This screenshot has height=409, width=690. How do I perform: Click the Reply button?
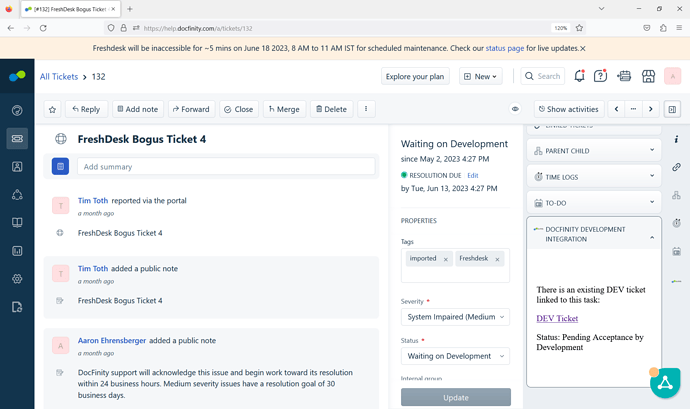point(86,109)
